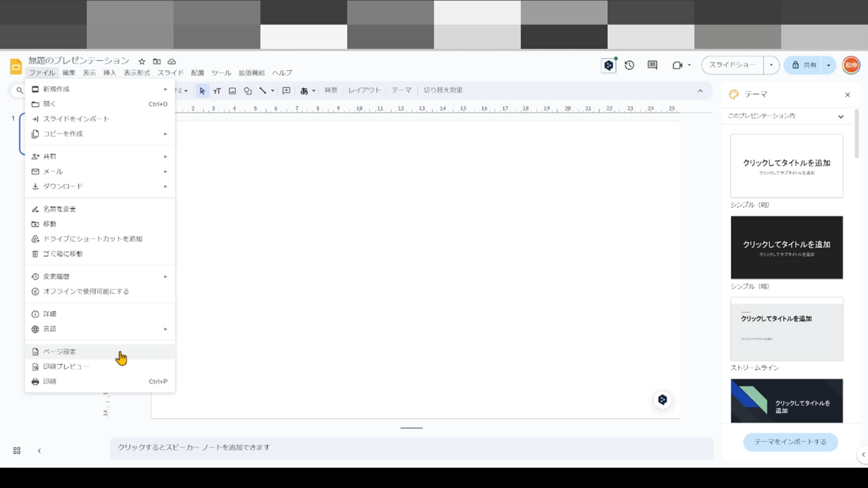Add a comment via toolbar icon
The image size is (868, 488).
click(286, 90)
